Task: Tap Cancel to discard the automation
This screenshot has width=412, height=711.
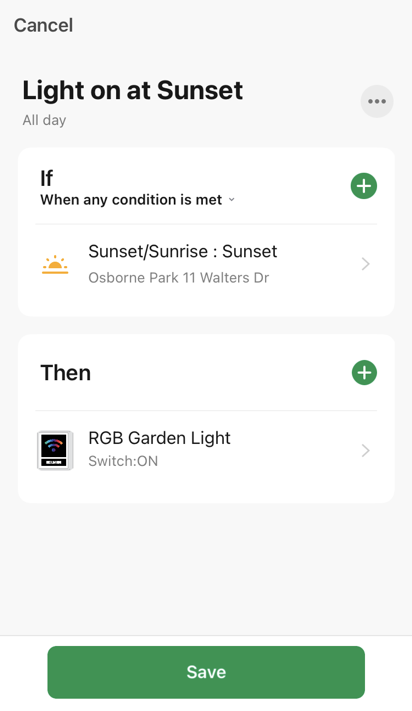Action: click(43, 25)
